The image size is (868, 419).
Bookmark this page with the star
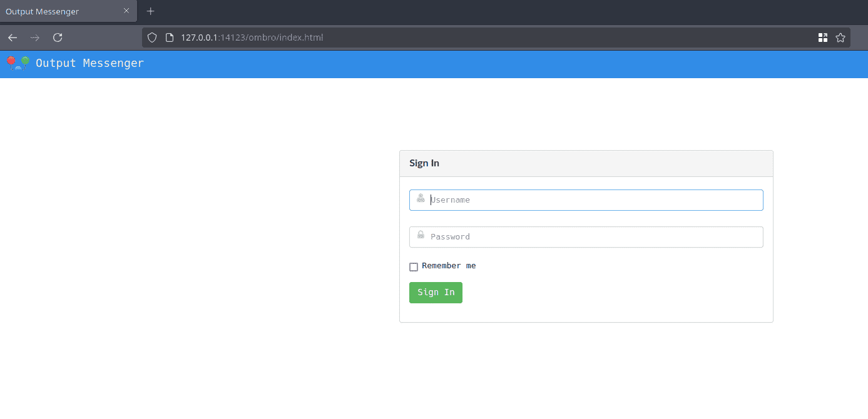[x=840, y=38]
